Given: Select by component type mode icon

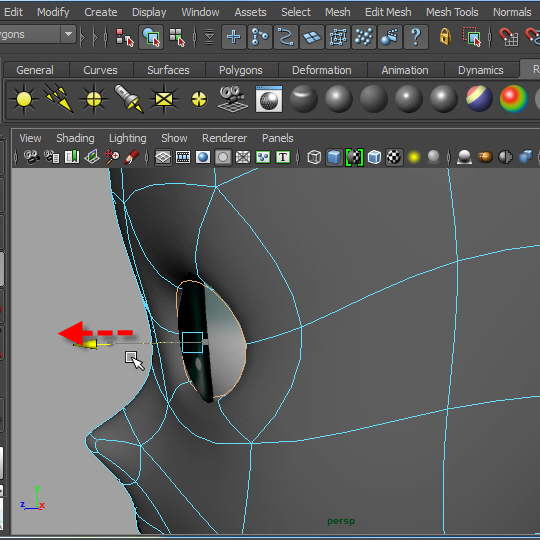Looking at the screenshot, I should 177,37.
